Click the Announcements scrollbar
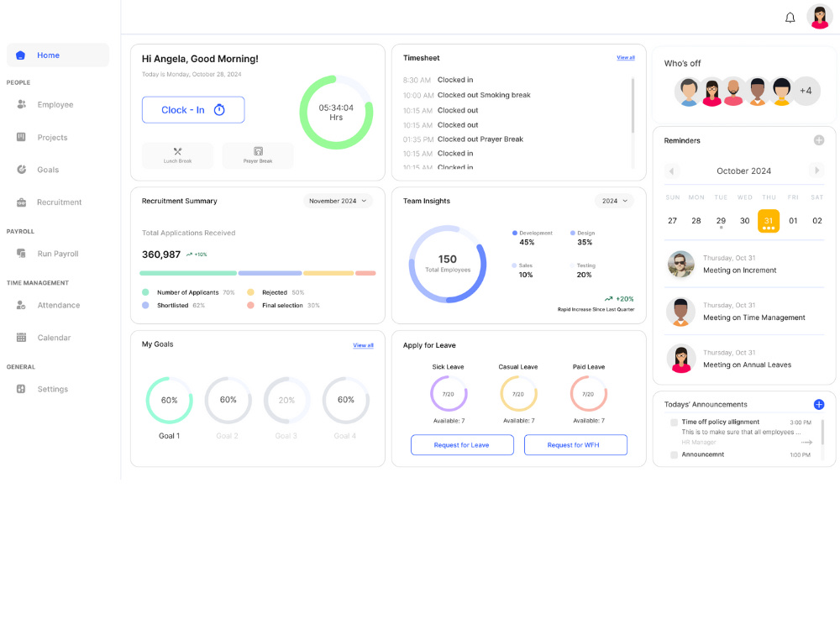This screenshot has height=630, width=840. tap(822, 433)
